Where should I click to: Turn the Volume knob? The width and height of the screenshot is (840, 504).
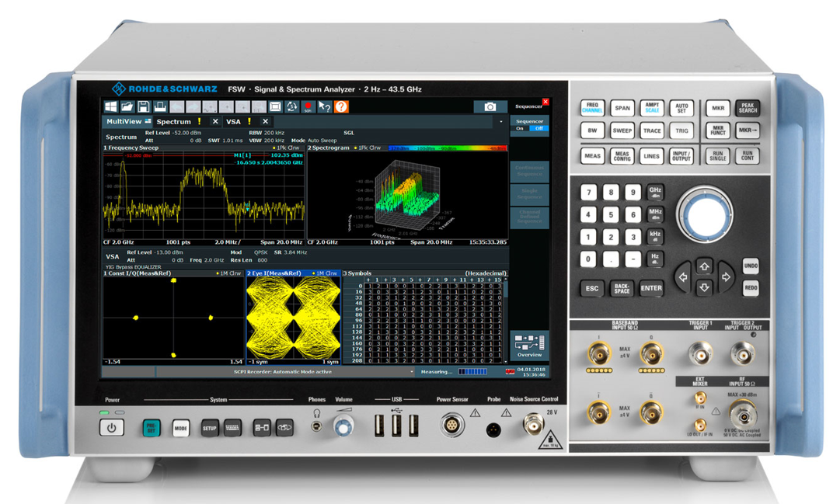[x=343, y=426]
